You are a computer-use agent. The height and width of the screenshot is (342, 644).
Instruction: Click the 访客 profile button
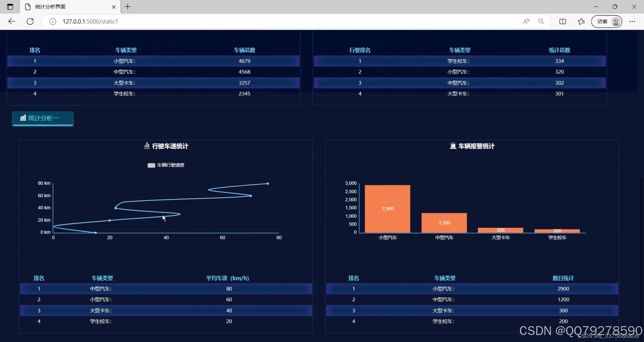coord(606,22)
